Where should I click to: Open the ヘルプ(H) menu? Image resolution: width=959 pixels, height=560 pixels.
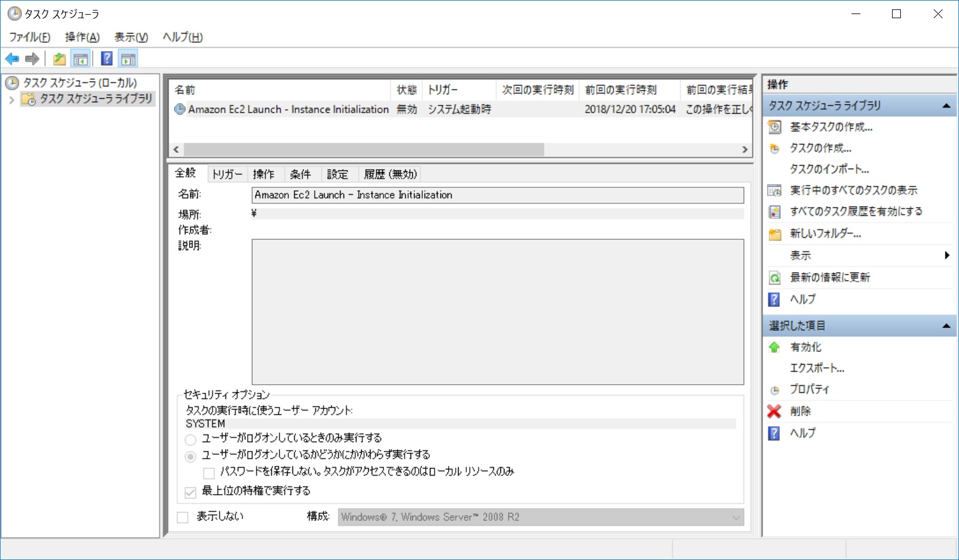pos(183,37)
